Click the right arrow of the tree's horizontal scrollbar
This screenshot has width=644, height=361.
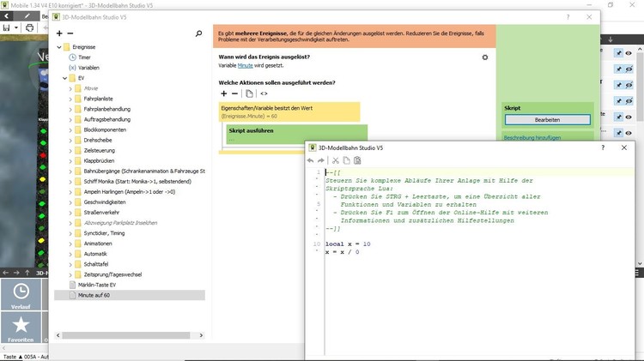(201, 335)
